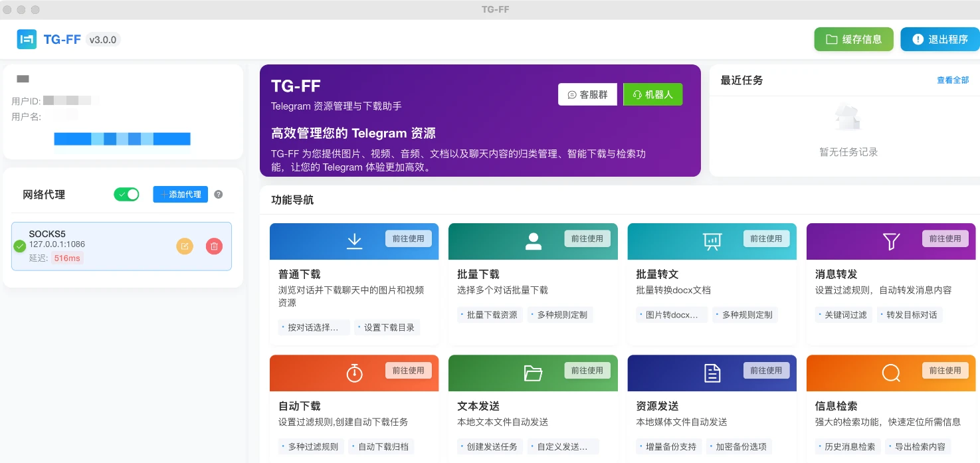980x463 pixels.
Task: Select the 516ms latency badge
Action: (x=67, y=258)
